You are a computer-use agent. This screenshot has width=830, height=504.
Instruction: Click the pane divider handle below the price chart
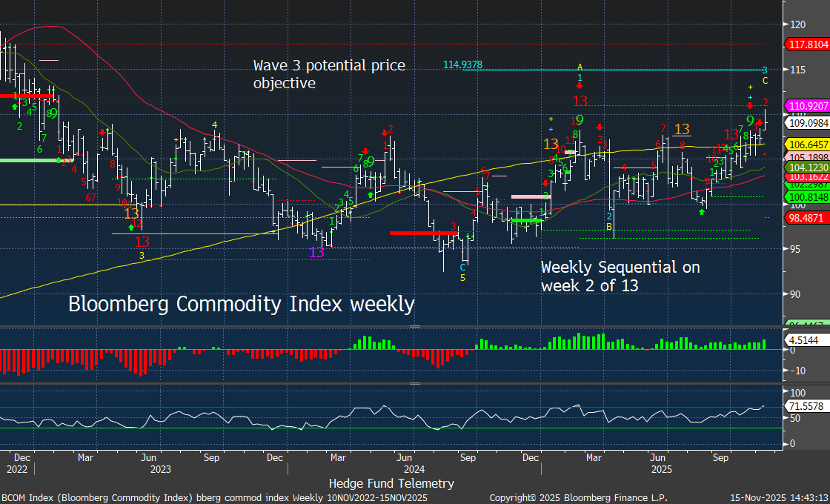click(415, 326)
